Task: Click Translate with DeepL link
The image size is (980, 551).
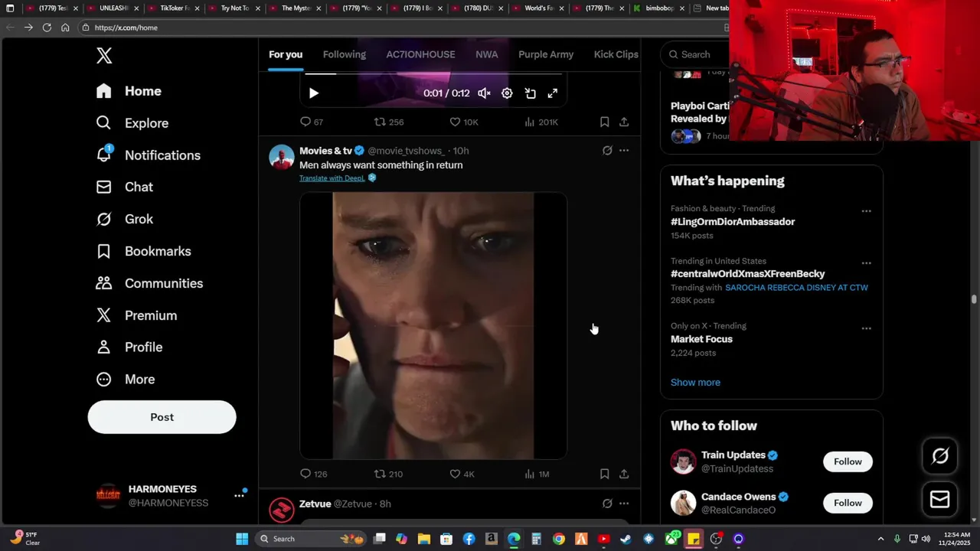Action: (x=332, y=178)
